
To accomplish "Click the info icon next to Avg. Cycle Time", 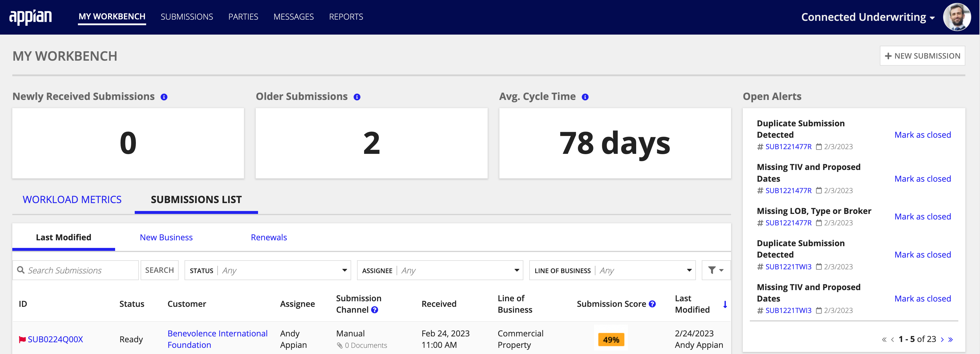I will [585, 97].
